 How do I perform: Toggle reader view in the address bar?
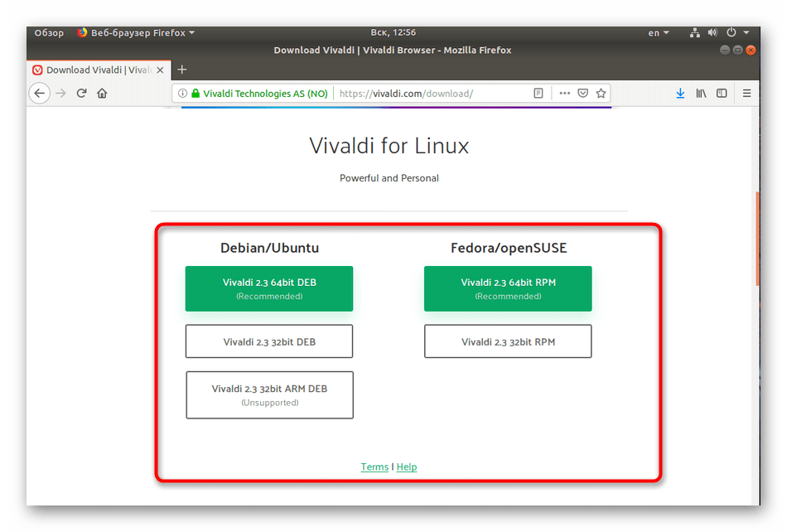(538, 94)
